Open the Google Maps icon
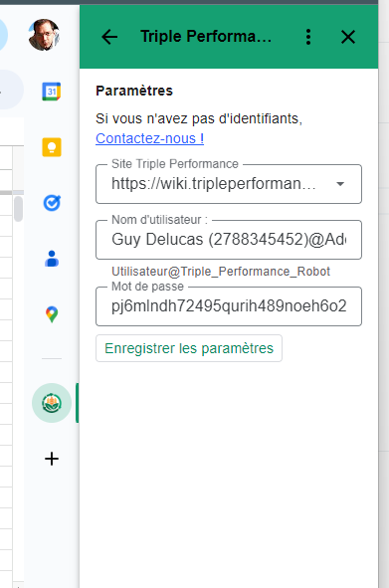389x588 pixels. [x=52, y=314]
